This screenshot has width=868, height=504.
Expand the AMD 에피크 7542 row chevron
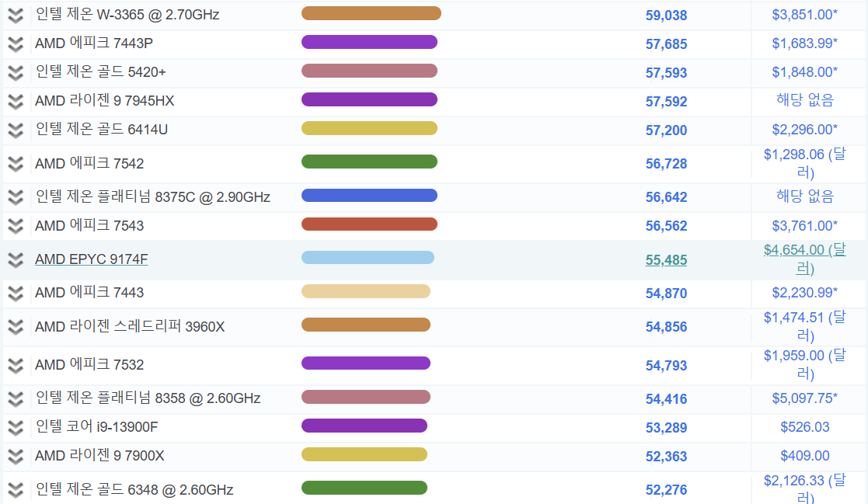tap(16, 164)
